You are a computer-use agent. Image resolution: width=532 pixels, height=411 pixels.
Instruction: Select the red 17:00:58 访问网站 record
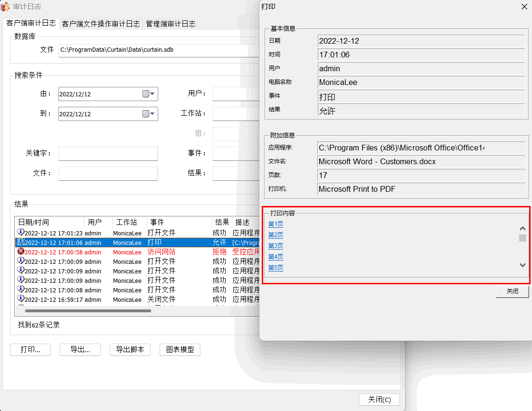[x=137, y=252]
